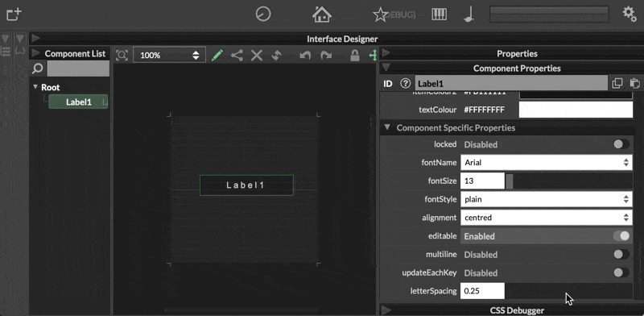Screen dimensions: 644x316
Task: Collapse Component Specific Properties section
Action: click(x=387, y=127)
